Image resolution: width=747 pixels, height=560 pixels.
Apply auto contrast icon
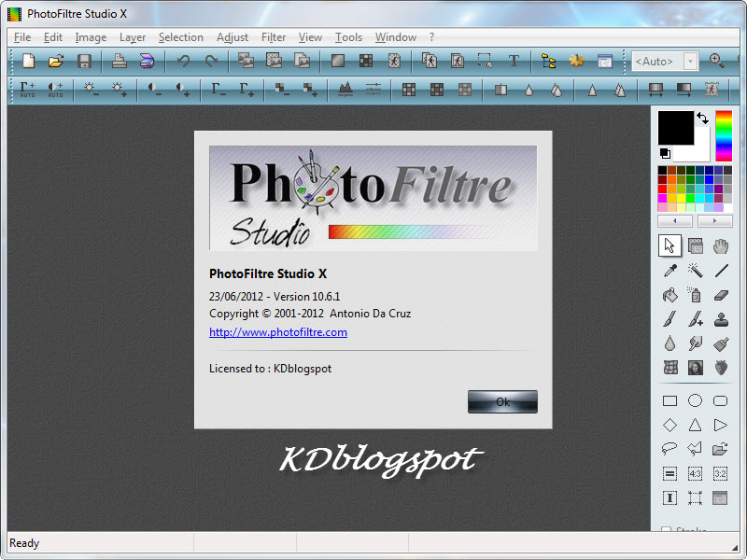coord(55,89)
